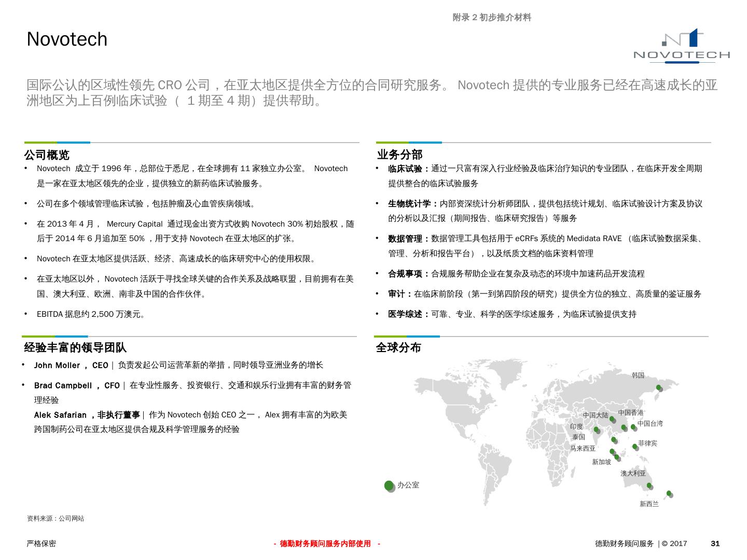Select the map label "中国台湾"
Screen dimensions: 747x560
coord(650,424)
